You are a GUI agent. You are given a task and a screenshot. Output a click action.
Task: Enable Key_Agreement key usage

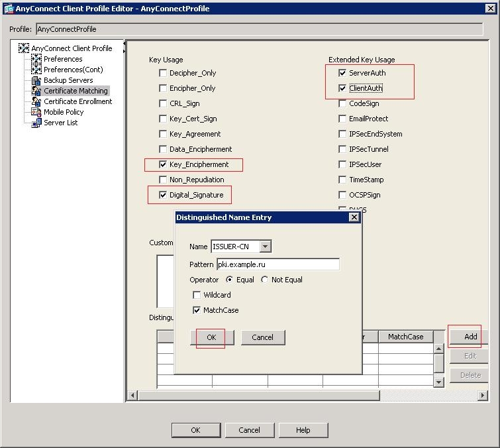(x=163, y=134)
